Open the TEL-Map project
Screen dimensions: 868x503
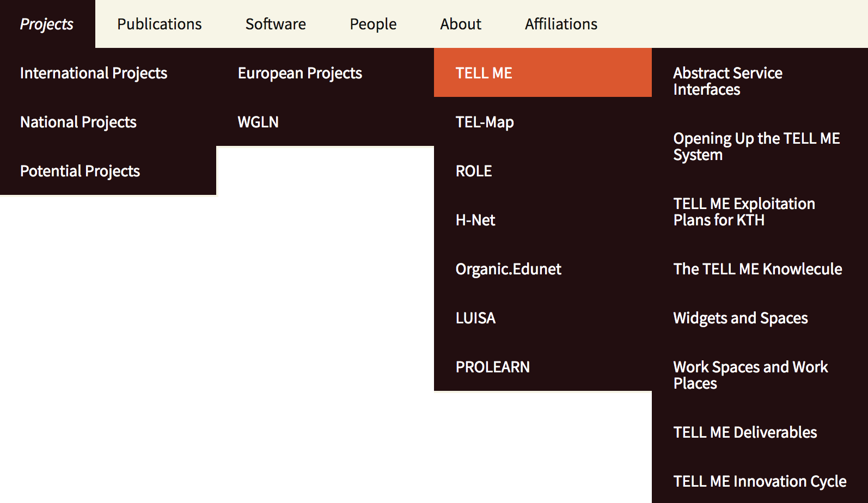(x=485, y=122)
